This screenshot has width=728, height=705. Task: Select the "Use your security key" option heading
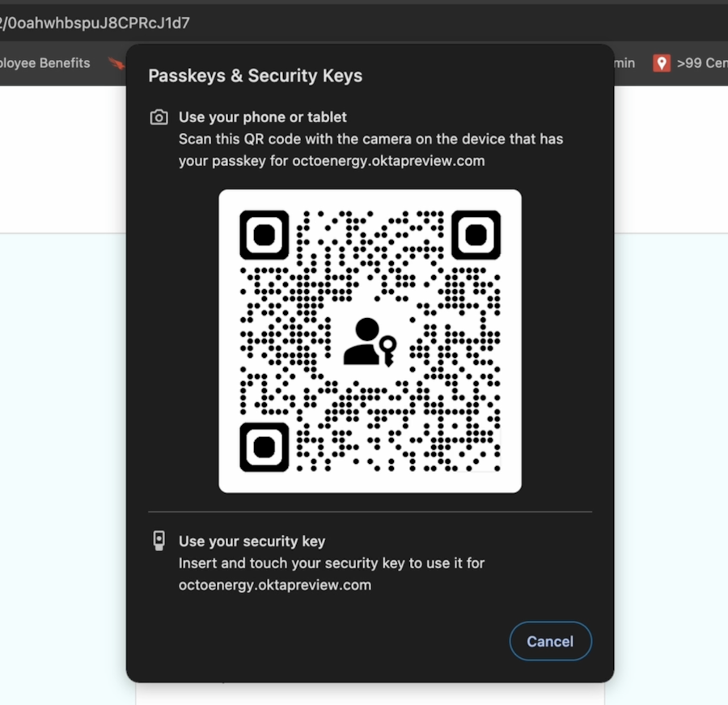[x=252, y=541]
